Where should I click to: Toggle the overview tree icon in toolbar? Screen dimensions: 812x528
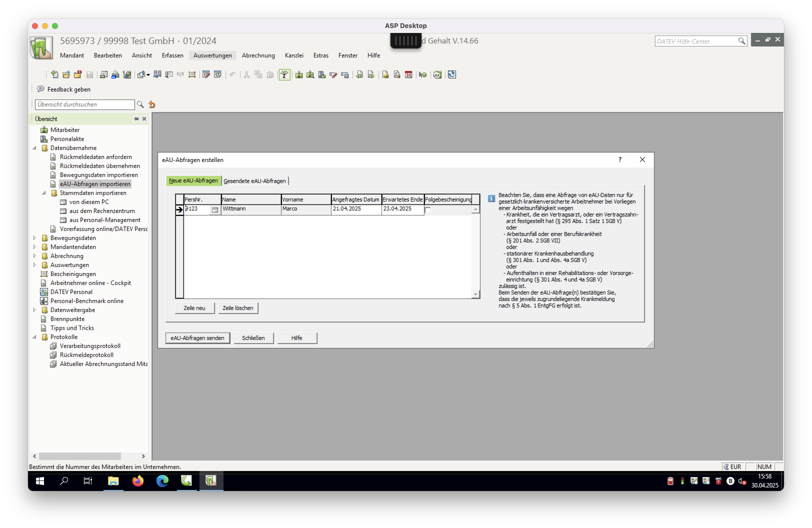coord(284,74)
